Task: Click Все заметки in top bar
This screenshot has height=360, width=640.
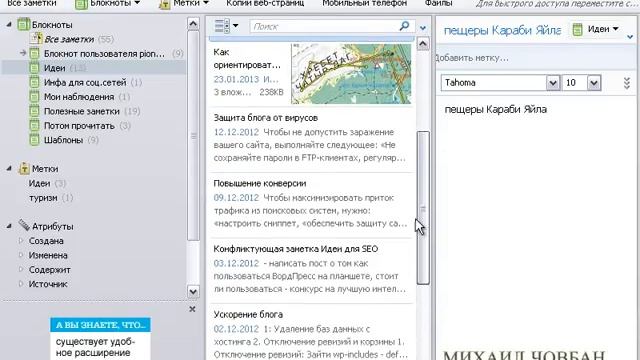Action: coord(32,3)
